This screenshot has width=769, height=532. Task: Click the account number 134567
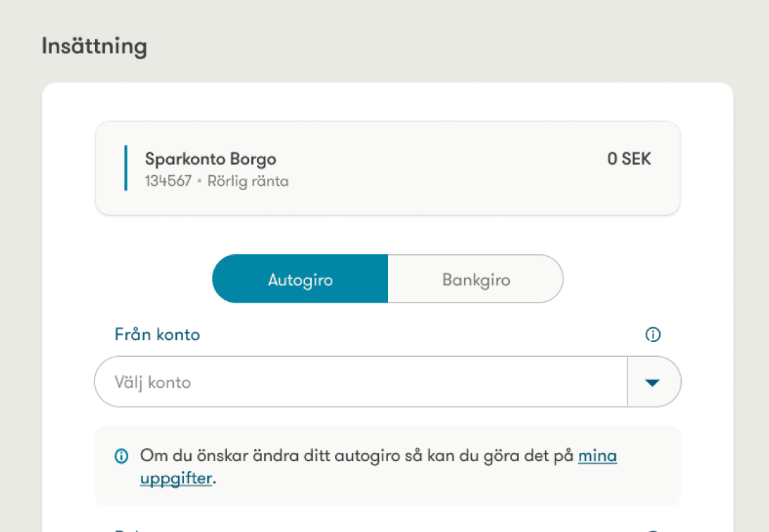click(x=168, y=182)
